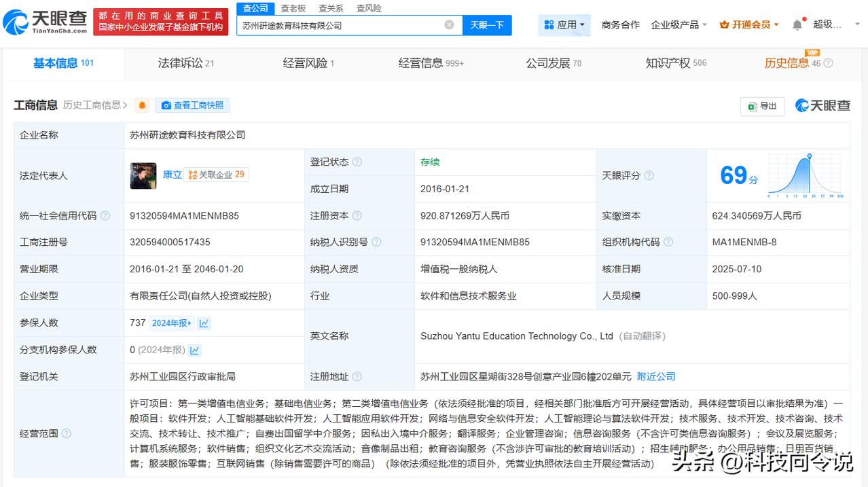Click the staff size value 500-999人

point(734,296)
